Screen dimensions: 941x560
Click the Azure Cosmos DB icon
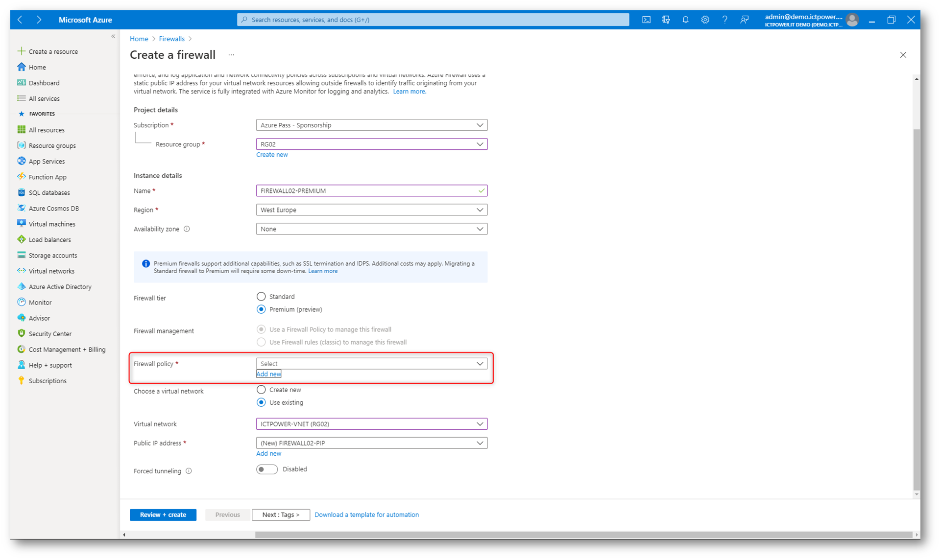click(21, 208)
